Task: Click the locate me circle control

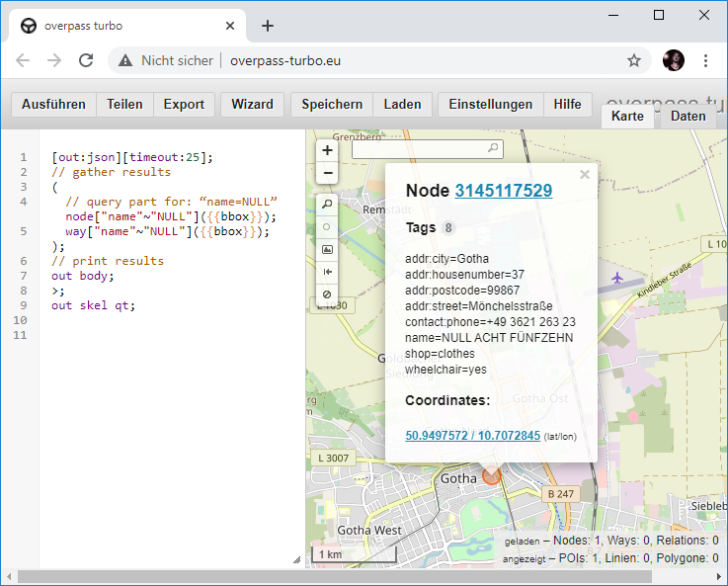Action: (x=328, y=227)
